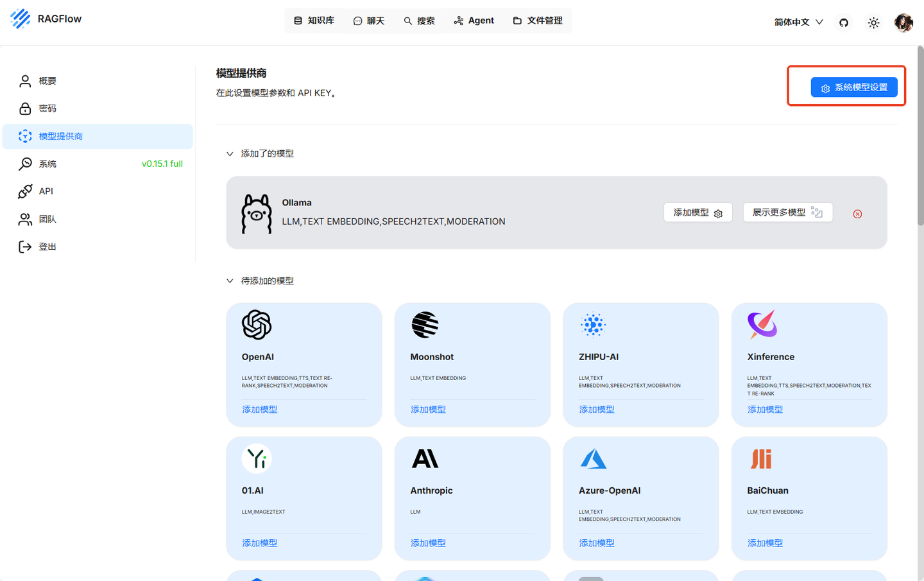Switch to the Agent tab
Image resolution: width=924 pixels, height=581 pixels.
coord(474,21)
